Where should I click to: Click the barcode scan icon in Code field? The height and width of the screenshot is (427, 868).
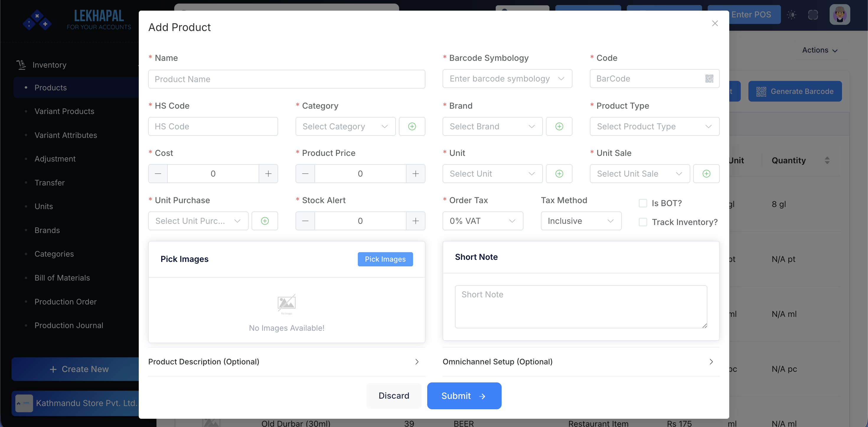(709, 79)
